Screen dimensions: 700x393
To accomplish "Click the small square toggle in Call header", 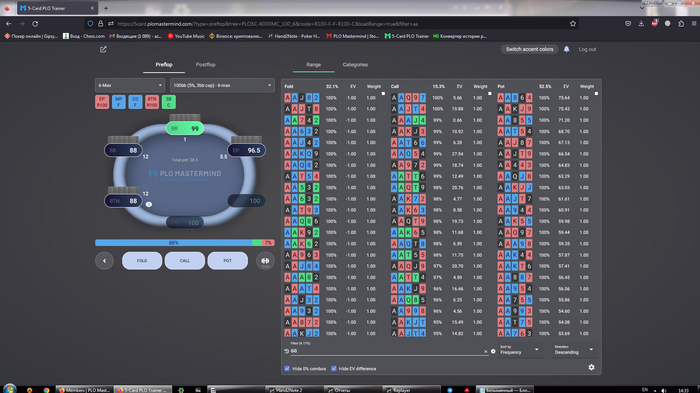I will 490,93.
